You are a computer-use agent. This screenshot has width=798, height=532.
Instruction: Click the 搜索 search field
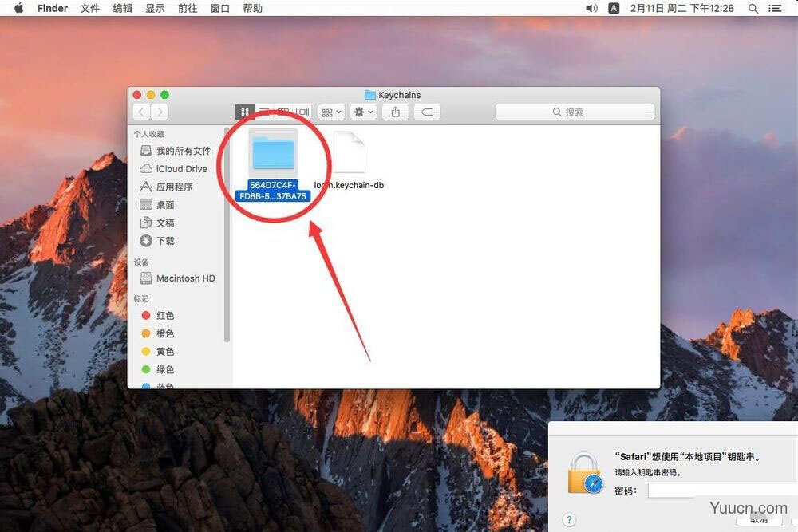(575, 112)
